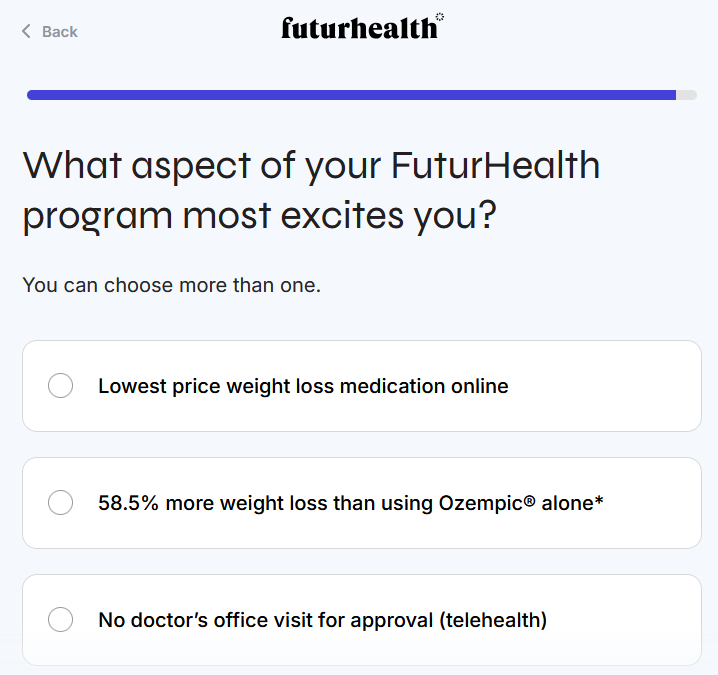Click the filled blue portion of the progress bar
The image size is (718, 675).
point(350,95)
